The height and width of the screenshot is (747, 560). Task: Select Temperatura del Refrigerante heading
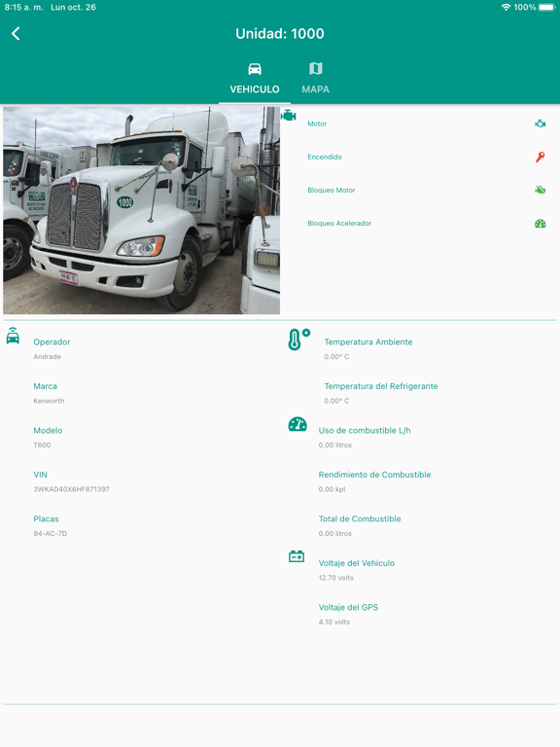(381, 386)
